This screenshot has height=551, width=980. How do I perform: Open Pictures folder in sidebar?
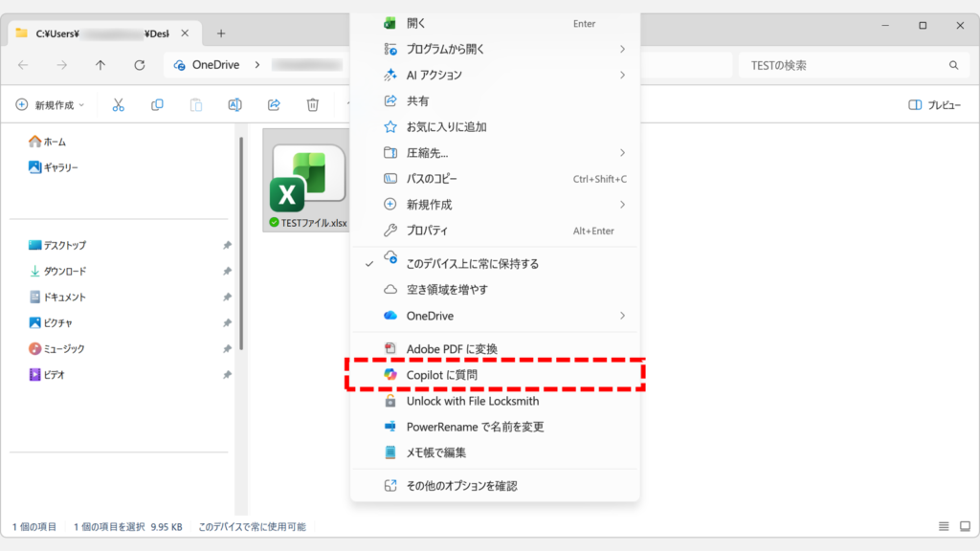click(51, 323)
